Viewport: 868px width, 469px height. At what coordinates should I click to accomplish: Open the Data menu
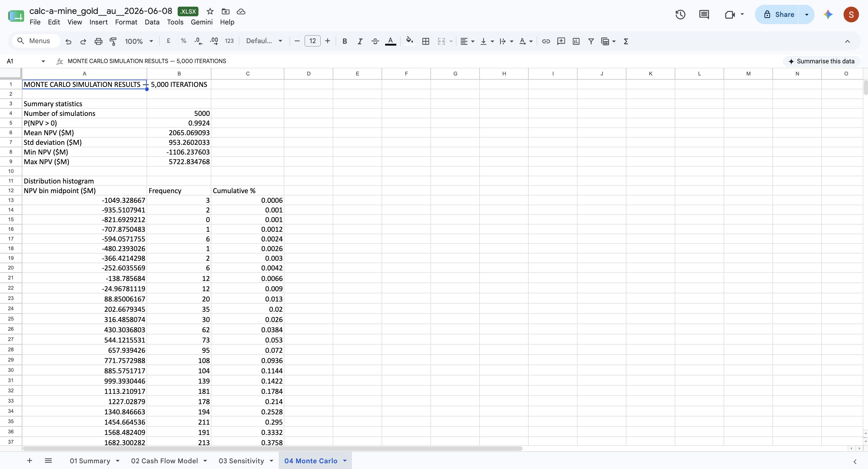click(x=152, y=22)
